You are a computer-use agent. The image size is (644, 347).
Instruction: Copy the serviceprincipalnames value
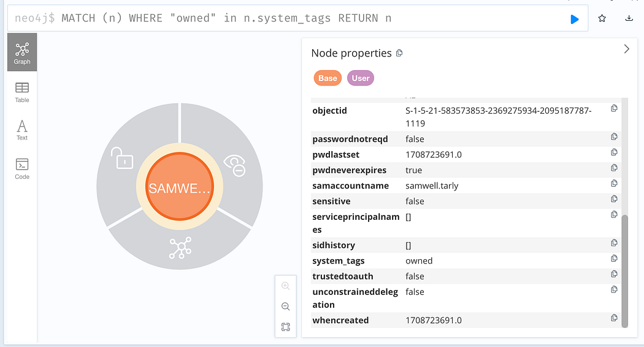tap(614, 214)
